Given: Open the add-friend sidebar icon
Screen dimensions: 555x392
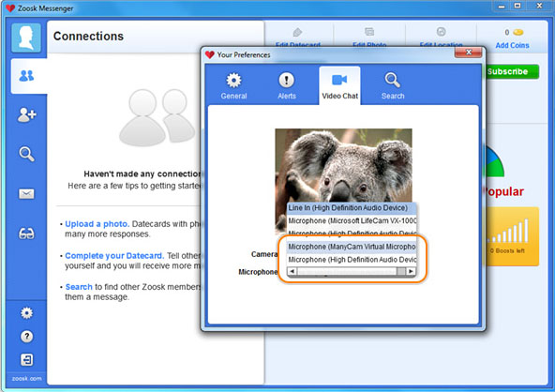Looking at the screenshot, I should [27, 114].
